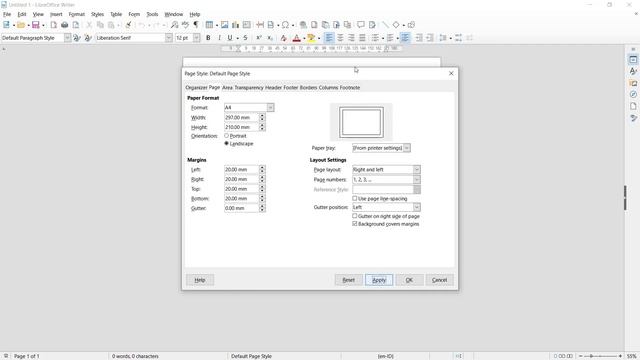Click the Cancel button

pyautogui.click(x=440, y=280)
